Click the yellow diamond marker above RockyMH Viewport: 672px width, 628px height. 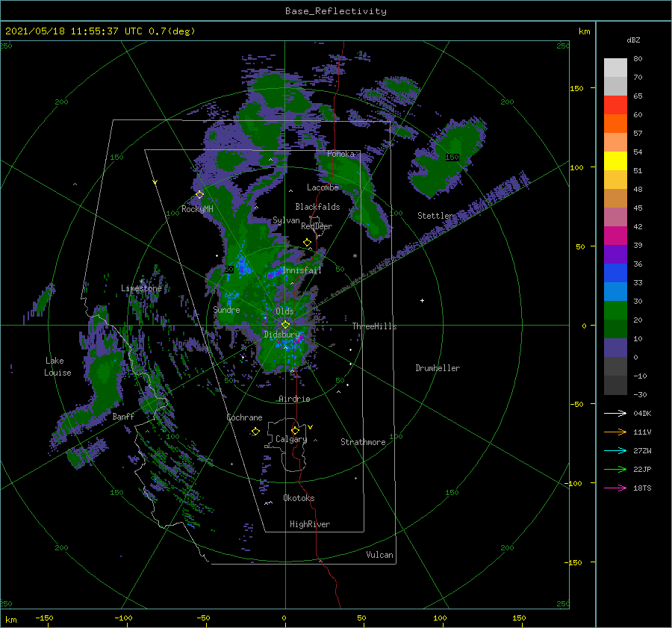199,195
